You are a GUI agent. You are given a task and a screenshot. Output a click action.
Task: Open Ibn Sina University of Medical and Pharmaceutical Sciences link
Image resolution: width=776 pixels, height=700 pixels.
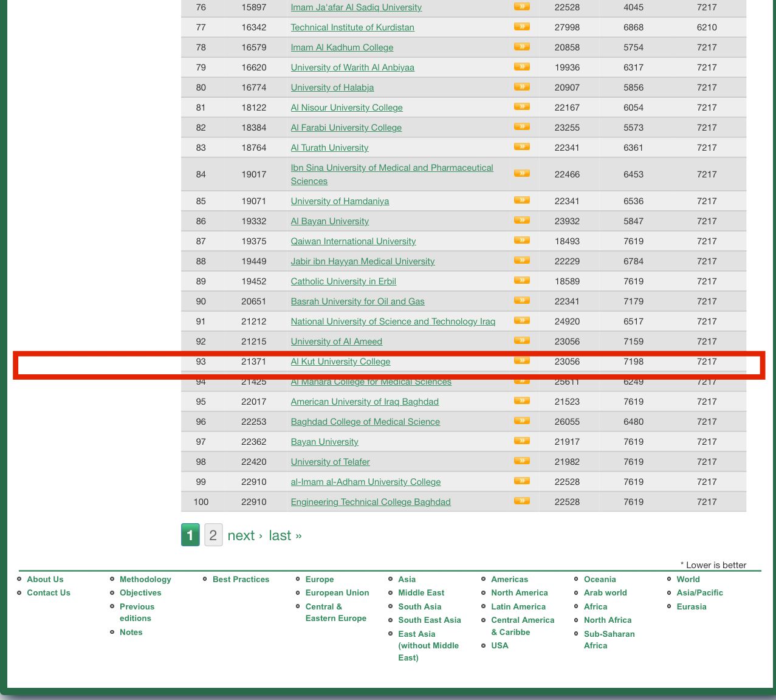[x=392, y=174]
